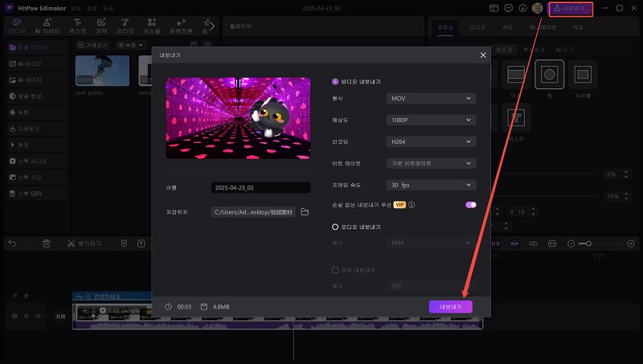The height and width of the screenshot is (364, 643).
Task: Open the 마스크 mask sub-tab
Action: [504, 50]
